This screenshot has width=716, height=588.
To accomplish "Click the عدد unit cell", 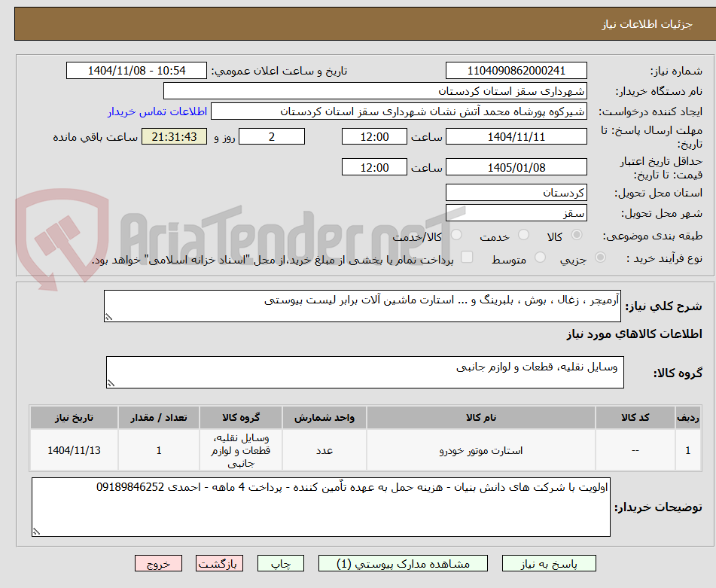I will pos(324,450).
